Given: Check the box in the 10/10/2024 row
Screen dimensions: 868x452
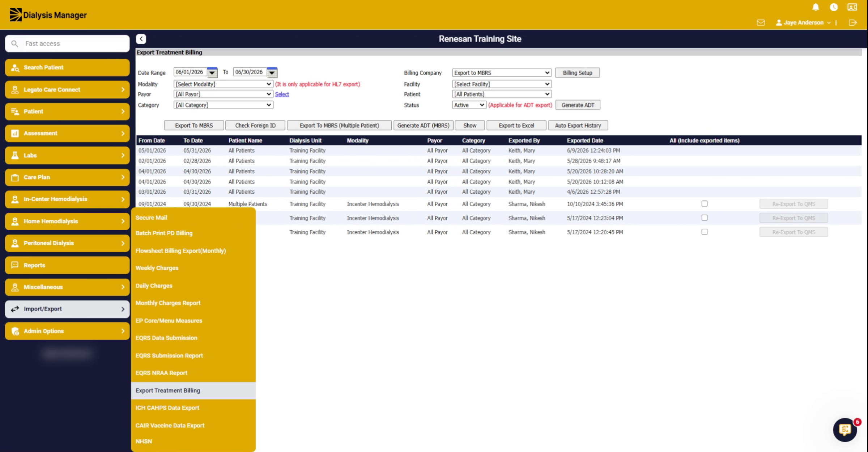Looking at the screenshot, I should [x=704, y=204].
